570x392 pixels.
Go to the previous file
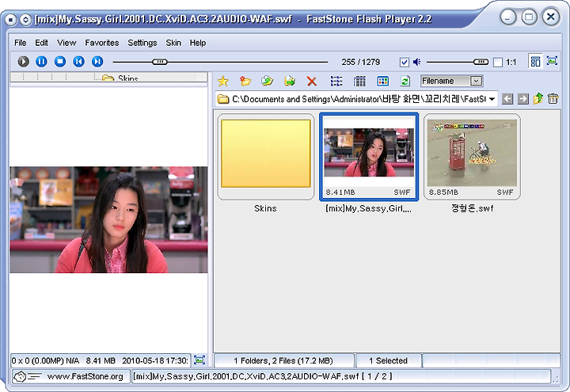78,62
